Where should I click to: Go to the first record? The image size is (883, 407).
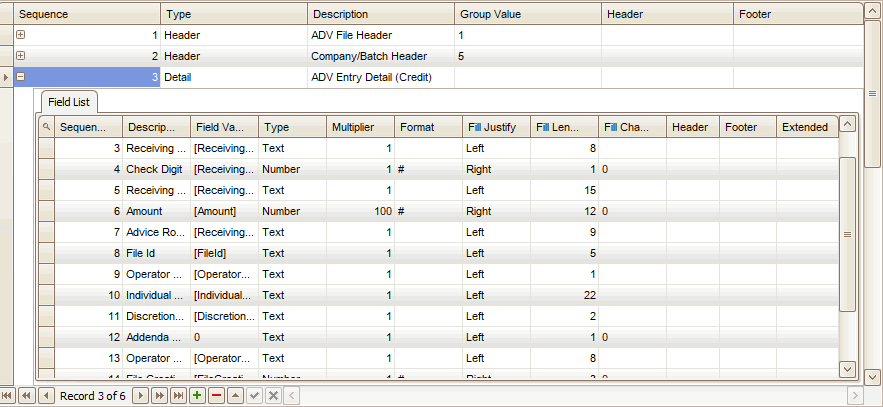click(7, 396)
